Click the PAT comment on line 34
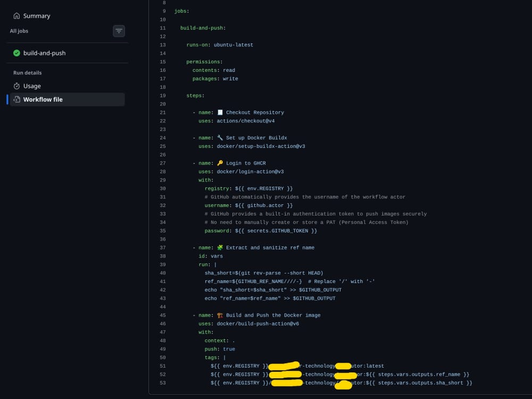Screen dimensions: 532x399 (306, 222)
